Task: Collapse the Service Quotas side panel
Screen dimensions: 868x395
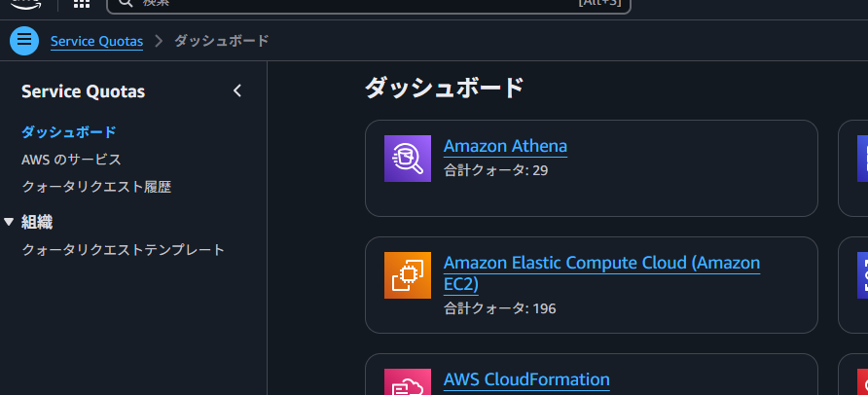Action: [x=237, y=90]
